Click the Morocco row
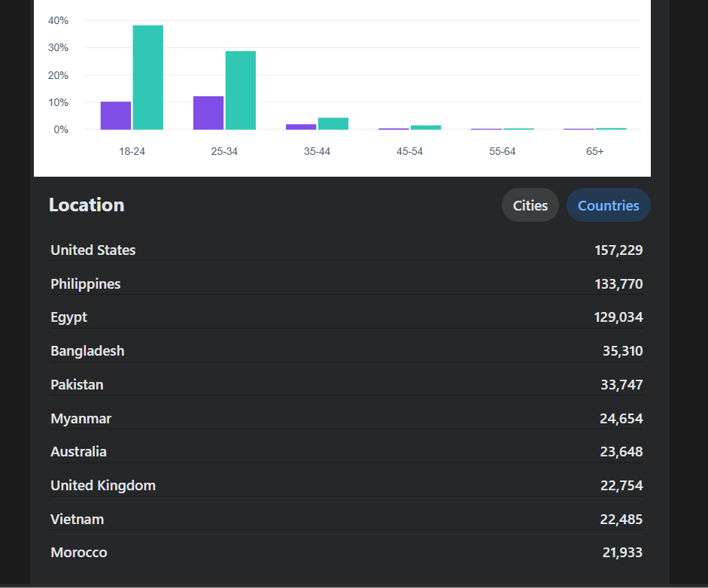708x588 pixels. point(346,553)
